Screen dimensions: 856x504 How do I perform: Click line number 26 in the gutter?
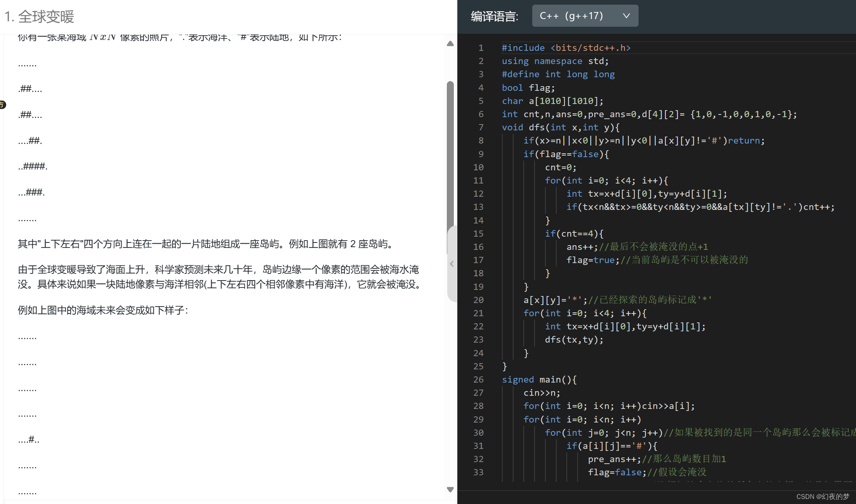pyautogui.click(x=478, y=379)
